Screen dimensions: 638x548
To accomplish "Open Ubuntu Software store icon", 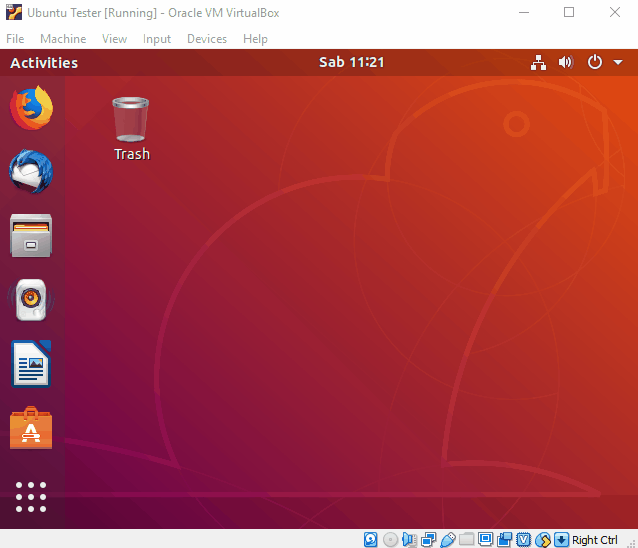I will [31, 428].
